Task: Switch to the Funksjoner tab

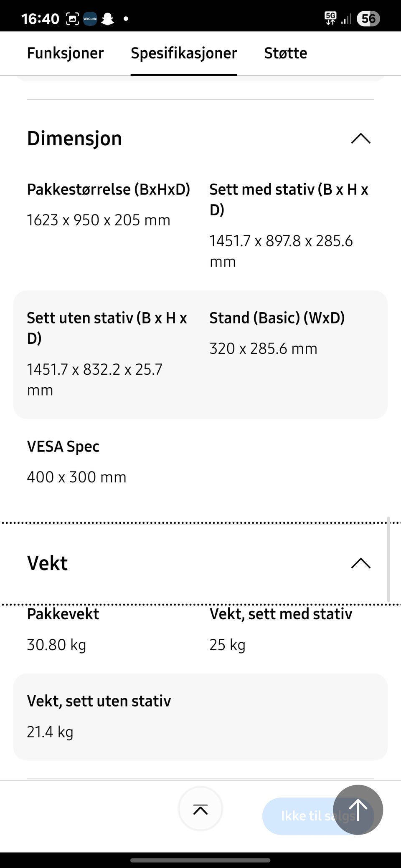Action: [65, 53]
